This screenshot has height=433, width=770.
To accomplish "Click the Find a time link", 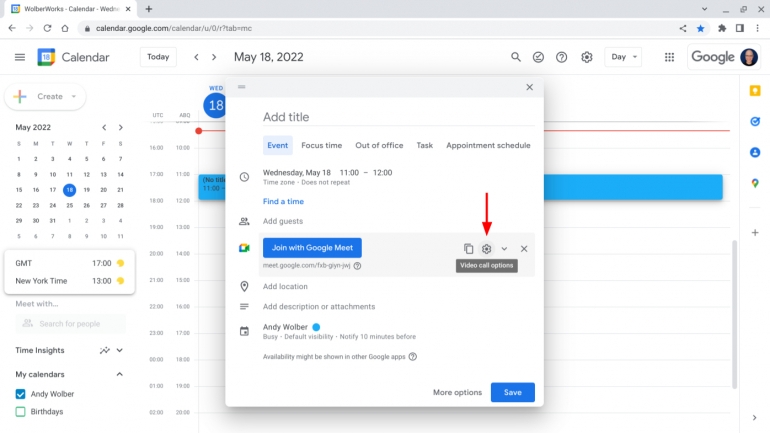I will pyautogui.click(x=283, y=201).
